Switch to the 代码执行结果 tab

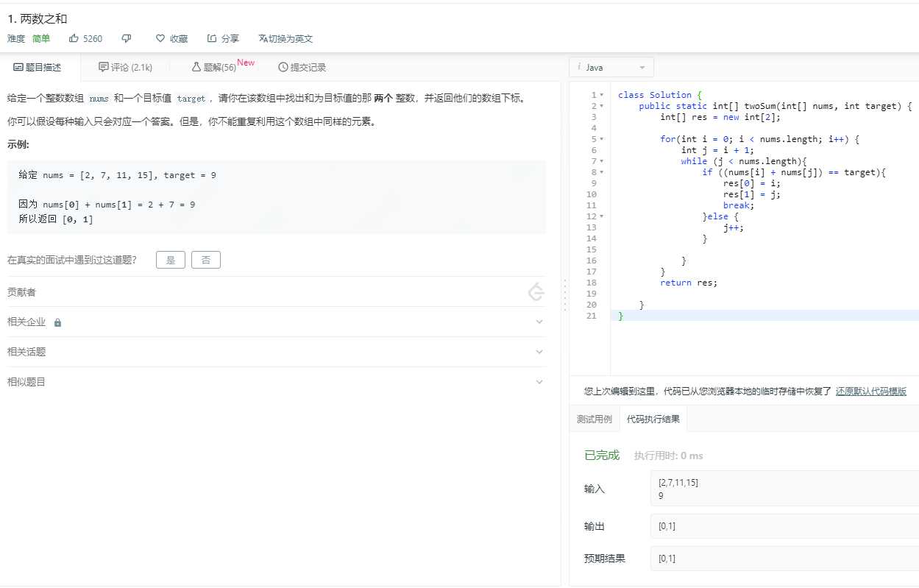pos(653,419)
